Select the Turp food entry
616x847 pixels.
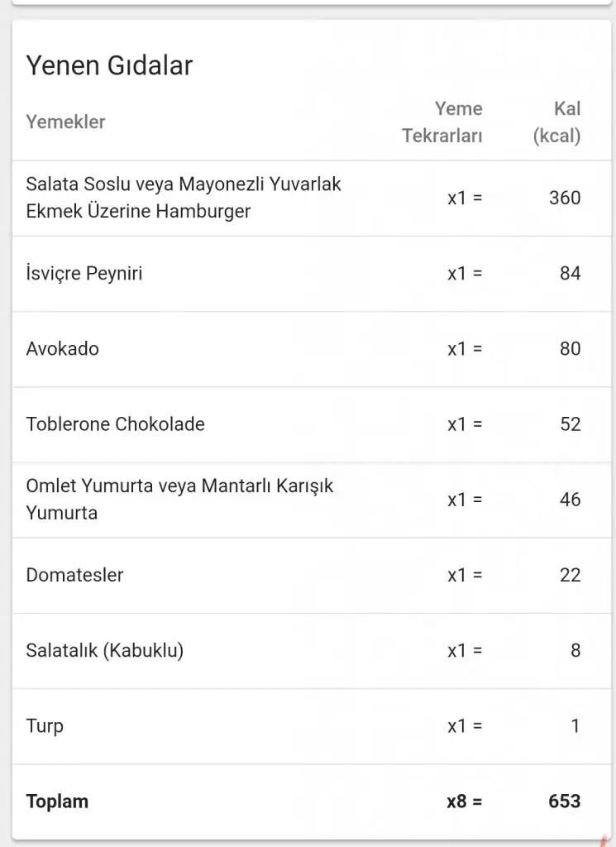click(45, 726)
